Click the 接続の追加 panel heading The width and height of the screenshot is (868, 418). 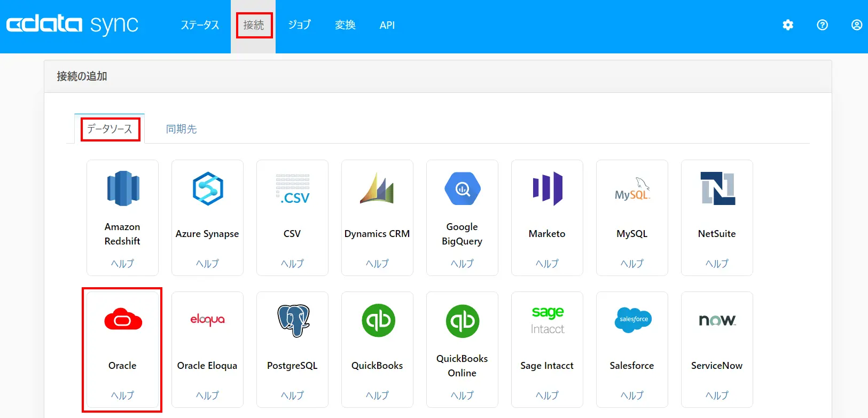tap(82, 76)
